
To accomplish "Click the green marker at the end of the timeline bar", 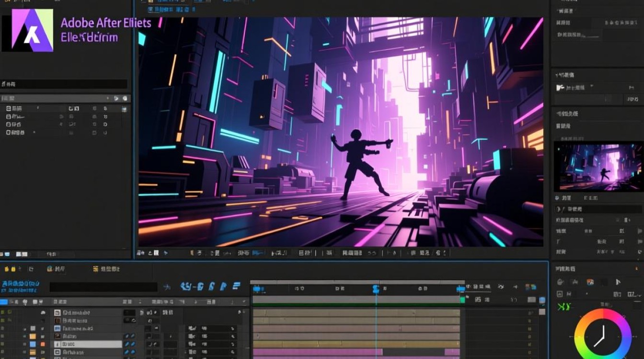I will [462, 300].
